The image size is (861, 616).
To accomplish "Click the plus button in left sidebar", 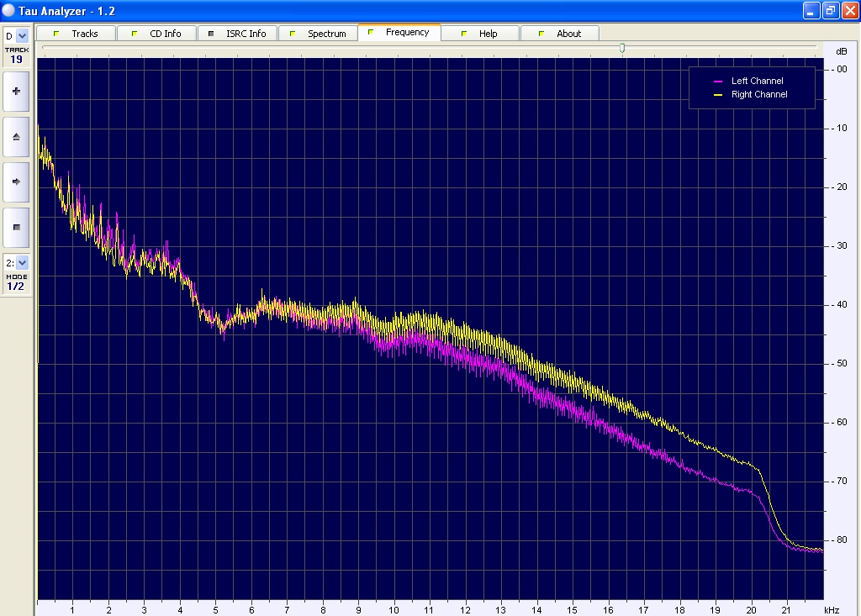I will tap(16, 91).
